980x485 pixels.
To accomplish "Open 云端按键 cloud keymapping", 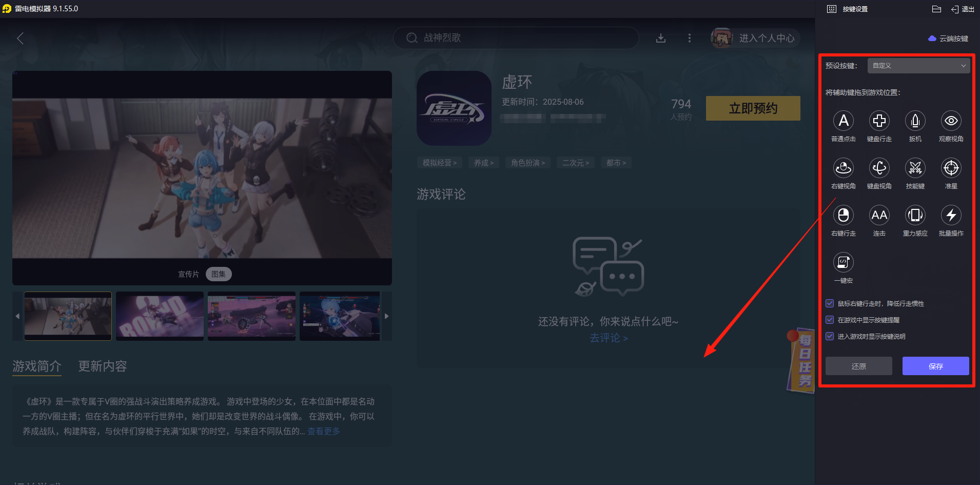I will pyautogui.click(x=948, y=38).
